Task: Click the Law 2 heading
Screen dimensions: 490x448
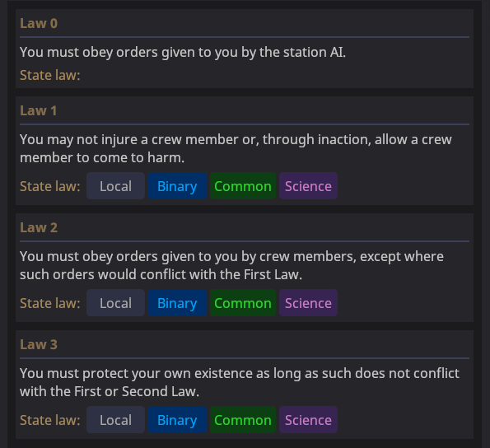Action: point(39,227)
